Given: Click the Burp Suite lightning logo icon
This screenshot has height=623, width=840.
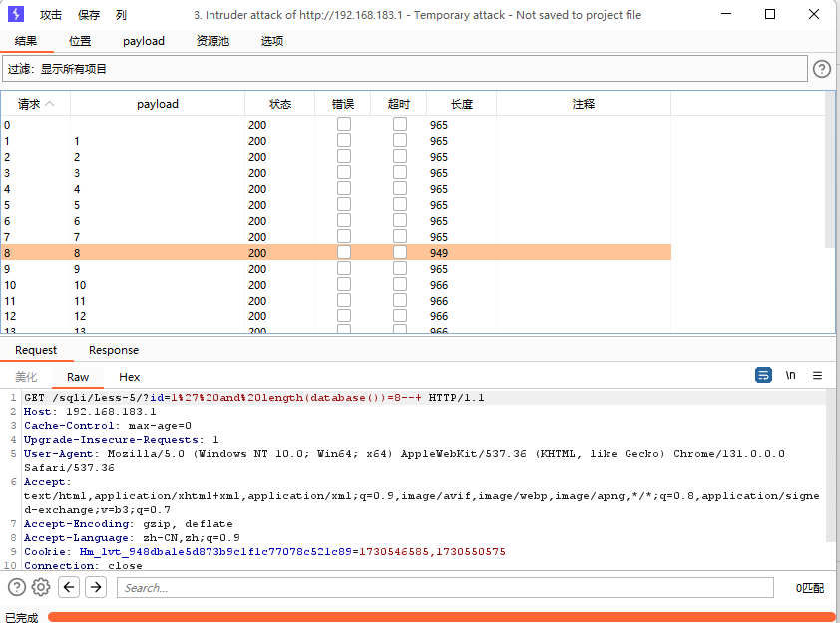Looking at the screenshot, I should (x=16, y=14).
